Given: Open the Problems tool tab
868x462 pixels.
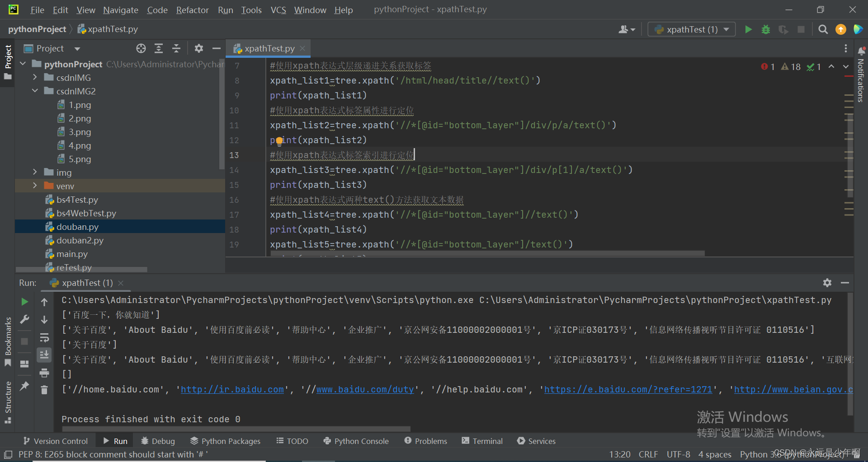Looking at the screenshot, I should (425, 441).
